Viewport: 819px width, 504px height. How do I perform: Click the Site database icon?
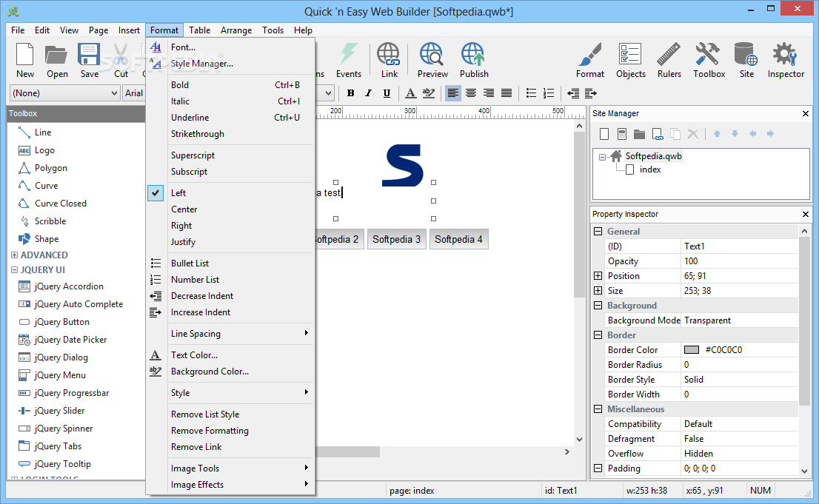click(746, 54)
